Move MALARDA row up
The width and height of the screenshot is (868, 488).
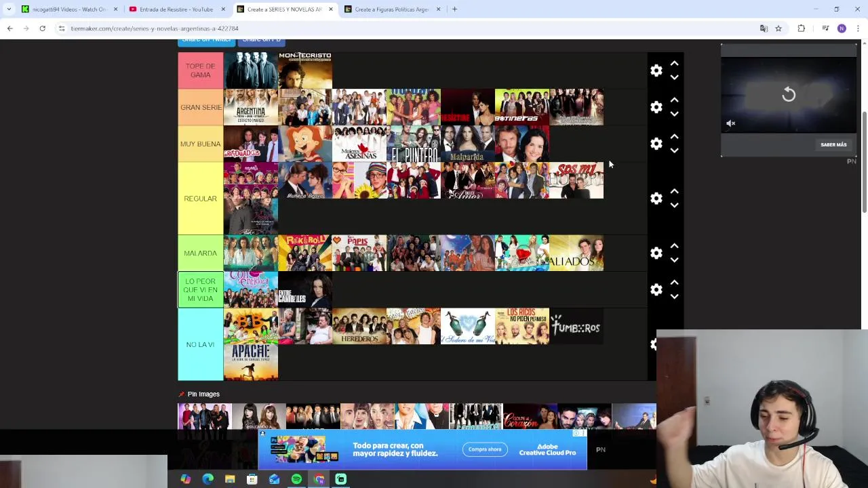[x=674, y=245]
